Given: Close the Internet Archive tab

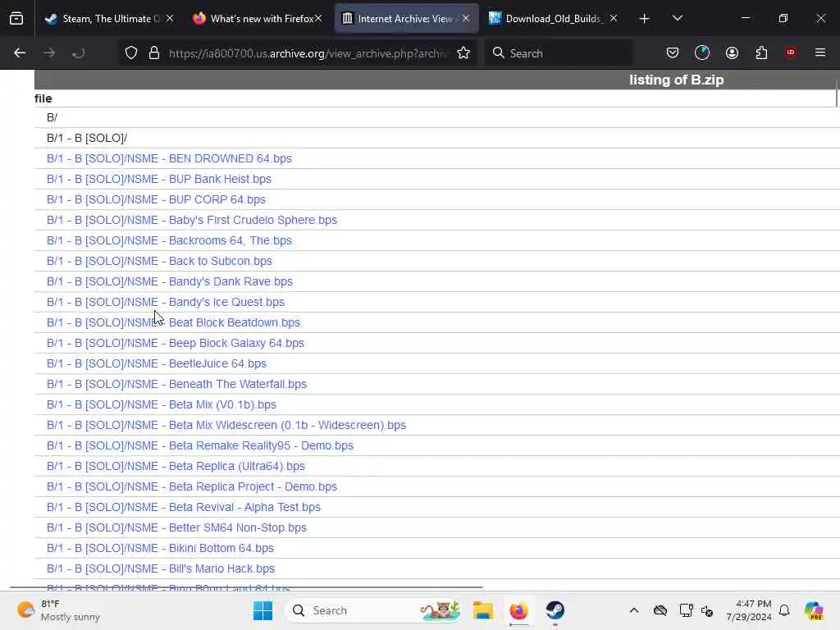Looking at the screenshot, I should coord(466,19).
